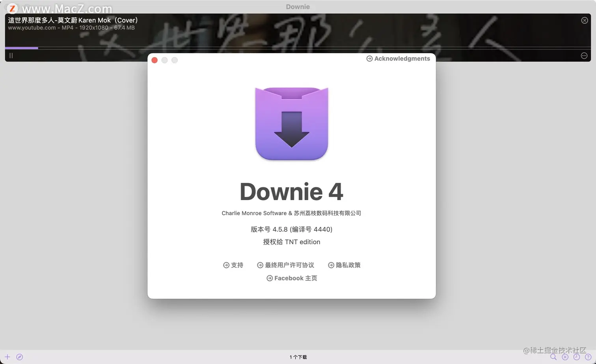The image size is (596, 364).
Task: Close the About Downie 4 window
Action: [155, 60]
